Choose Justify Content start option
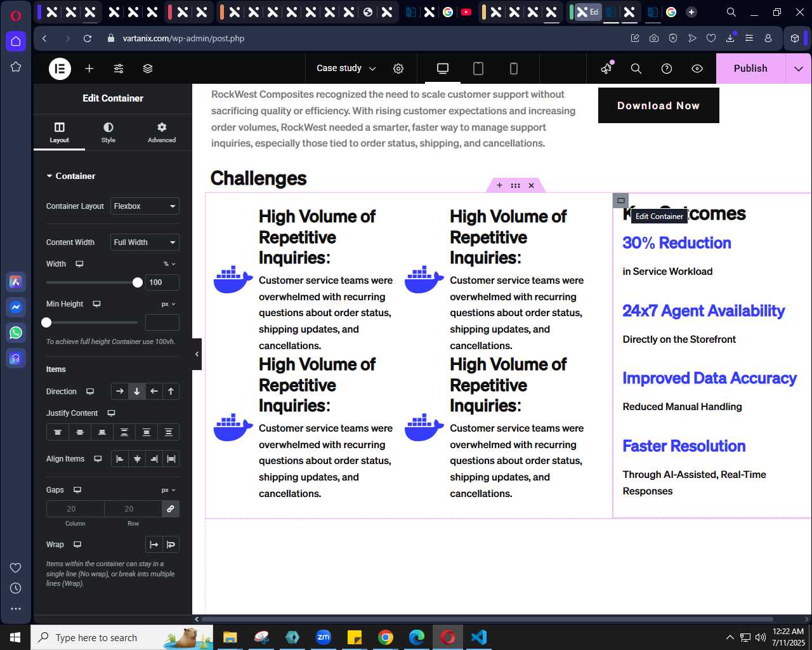 tap(58, 432)
